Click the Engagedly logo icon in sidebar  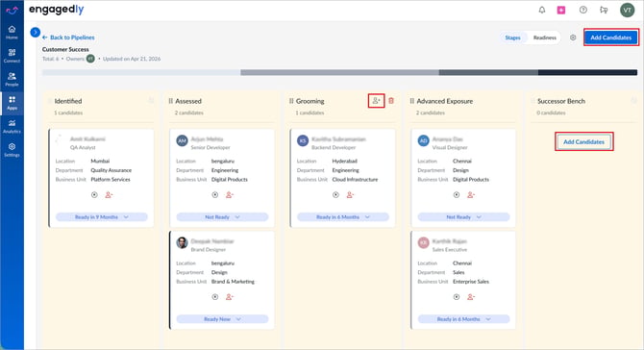pyautogui.click(x=12, y=11)
